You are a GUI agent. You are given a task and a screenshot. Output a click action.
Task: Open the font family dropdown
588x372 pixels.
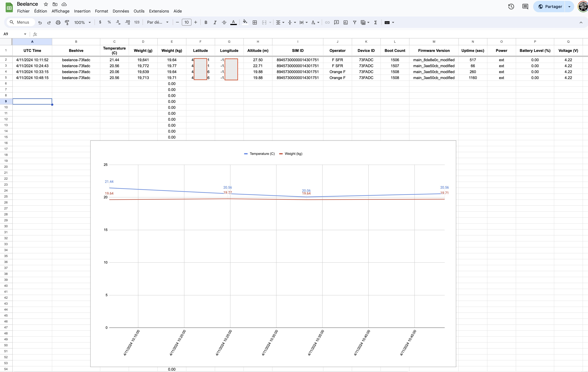pos(158,22)
